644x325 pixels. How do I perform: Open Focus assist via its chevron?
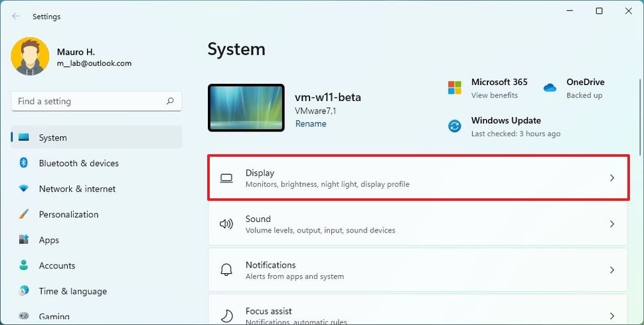[612, 316]
